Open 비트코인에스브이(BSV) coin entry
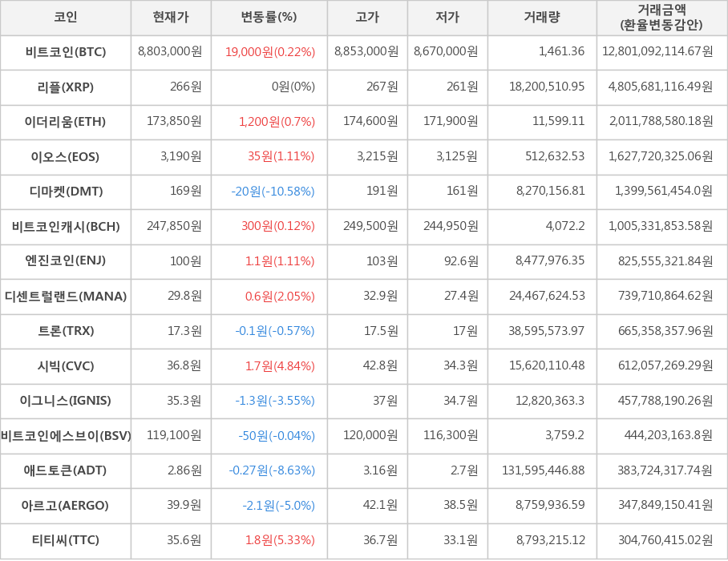728x561 pixels. (x=66, y=435)
